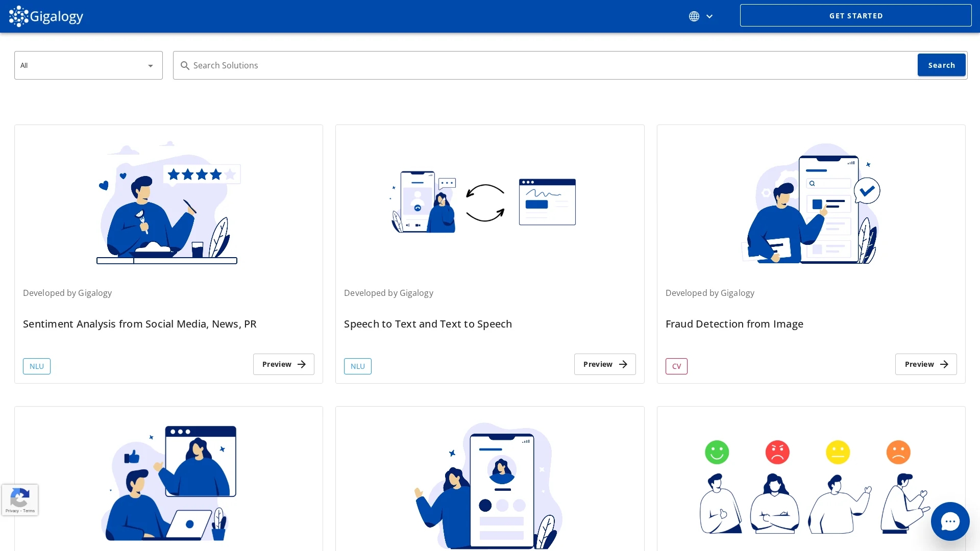Click the reCAPTCHA badge icon
Screen dimensions: 980x551
click(19, 497)
